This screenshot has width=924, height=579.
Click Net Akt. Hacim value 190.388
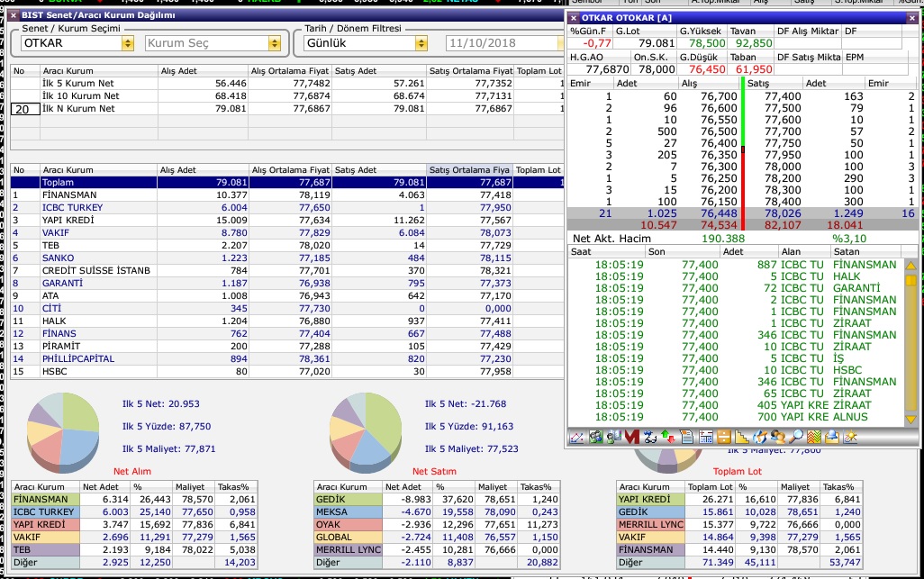(x=723, y=240)
